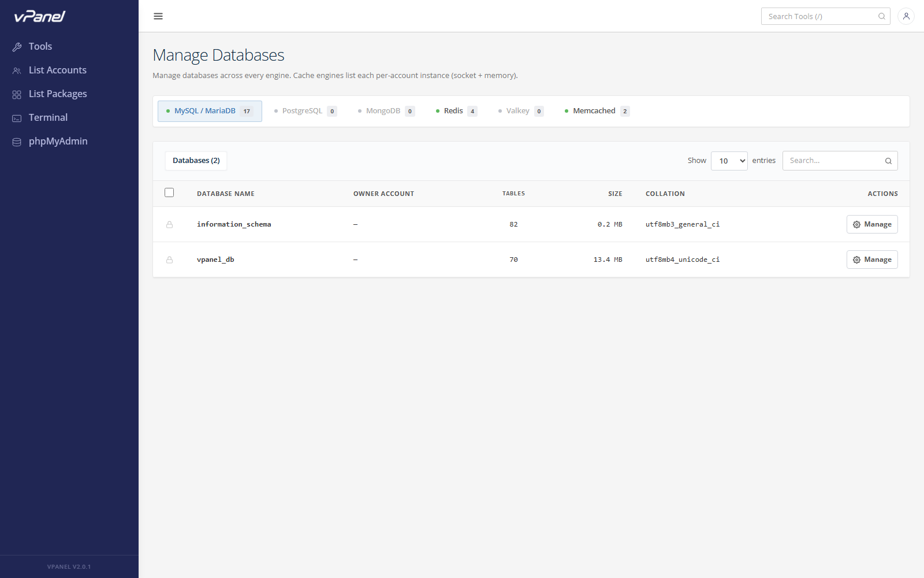Click the lock icon for vpanel_db
This screenshot has width=924, height=578.
(169, 260)
